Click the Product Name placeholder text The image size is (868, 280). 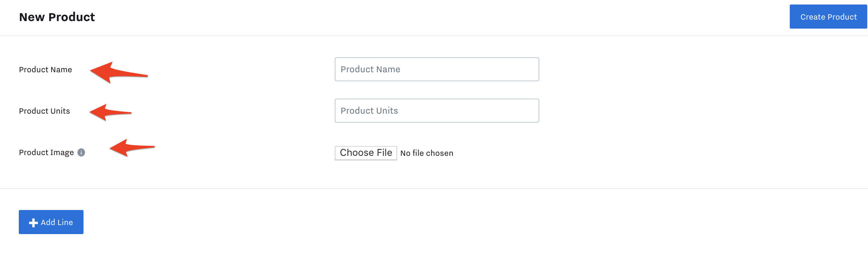coord(370,69)
